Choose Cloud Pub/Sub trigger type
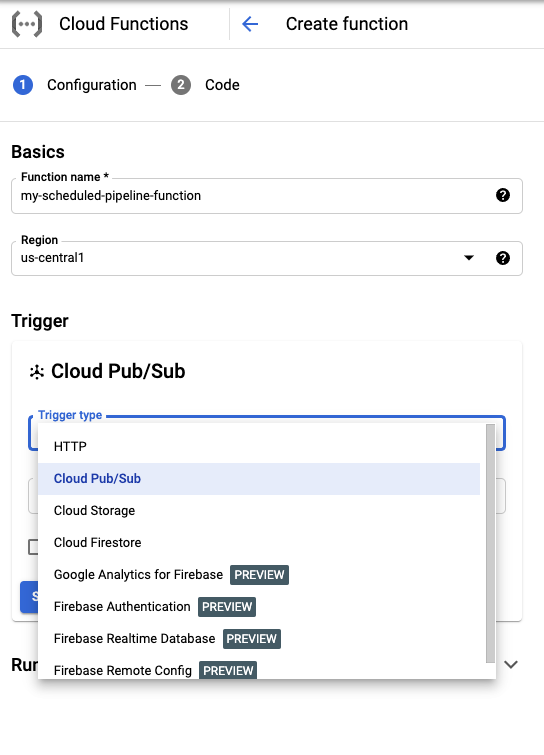Image resolution: width=544 pixels, height=755 pixels. (x=259, y=479)
